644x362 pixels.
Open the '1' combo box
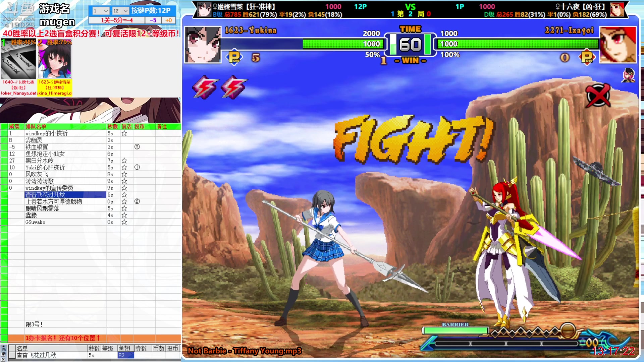click(x=101, y=11)
